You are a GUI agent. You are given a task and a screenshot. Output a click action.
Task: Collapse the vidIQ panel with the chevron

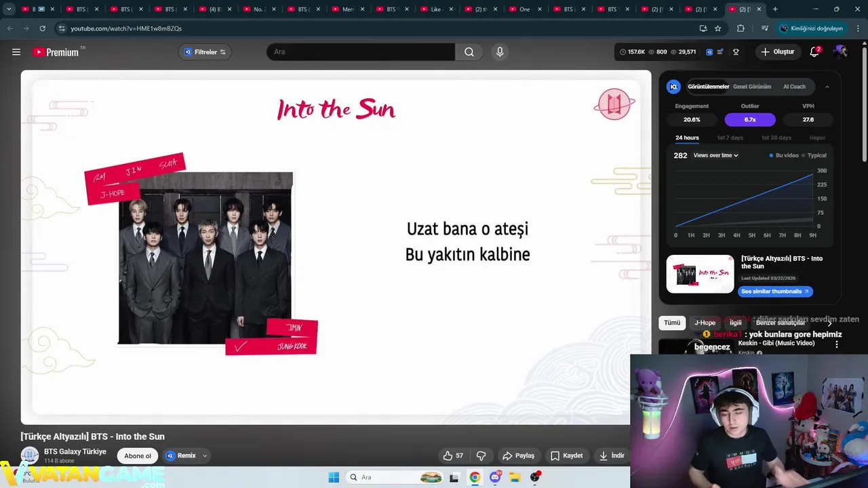pos(827,87)
